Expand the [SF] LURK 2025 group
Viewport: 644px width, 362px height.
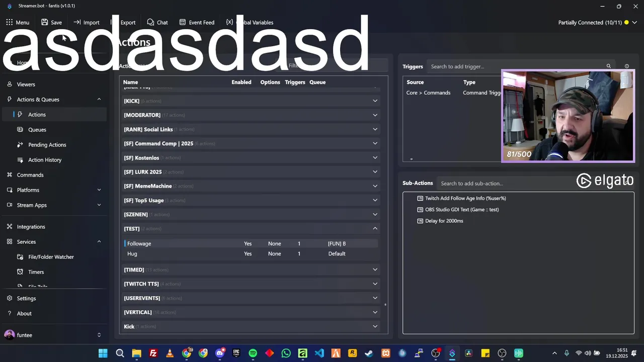375,172
